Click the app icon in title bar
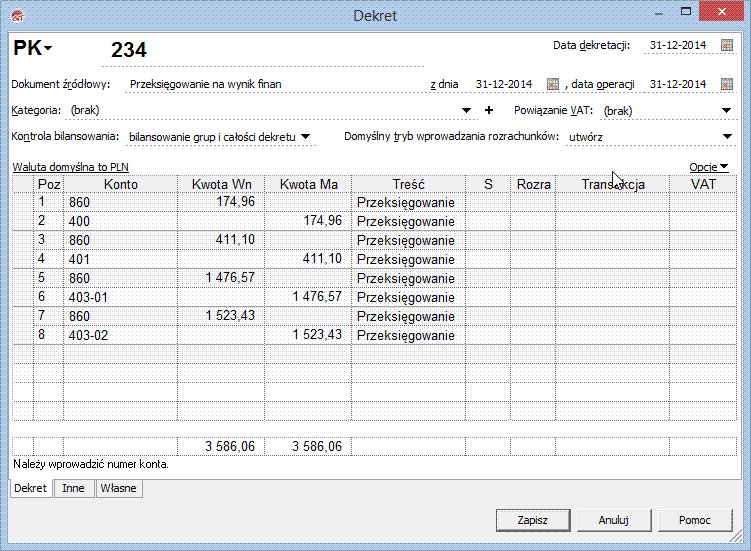The image size is (751, 551). [x=18, y=15]
